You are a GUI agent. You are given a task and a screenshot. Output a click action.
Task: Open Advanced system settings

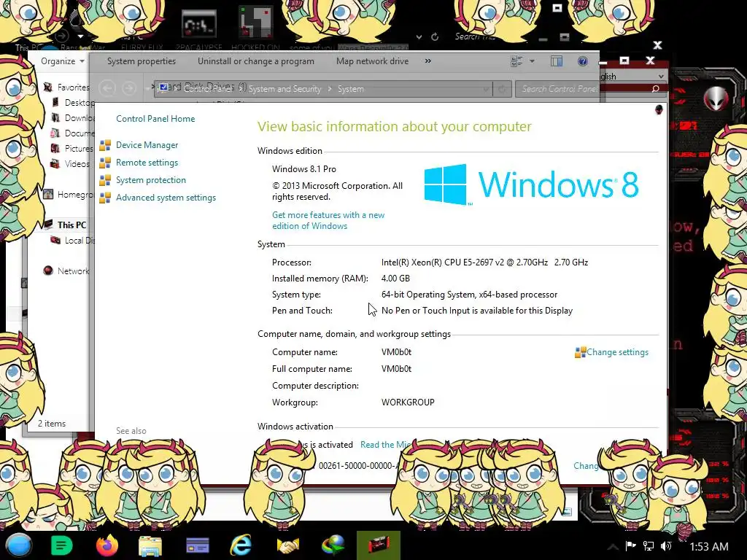[166, 198]
